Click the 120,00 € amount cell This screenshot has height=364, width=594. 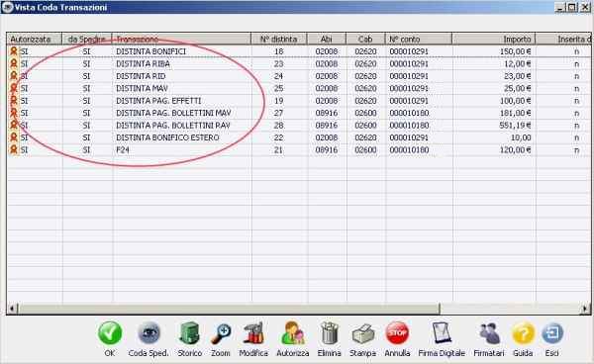[515, 149]
